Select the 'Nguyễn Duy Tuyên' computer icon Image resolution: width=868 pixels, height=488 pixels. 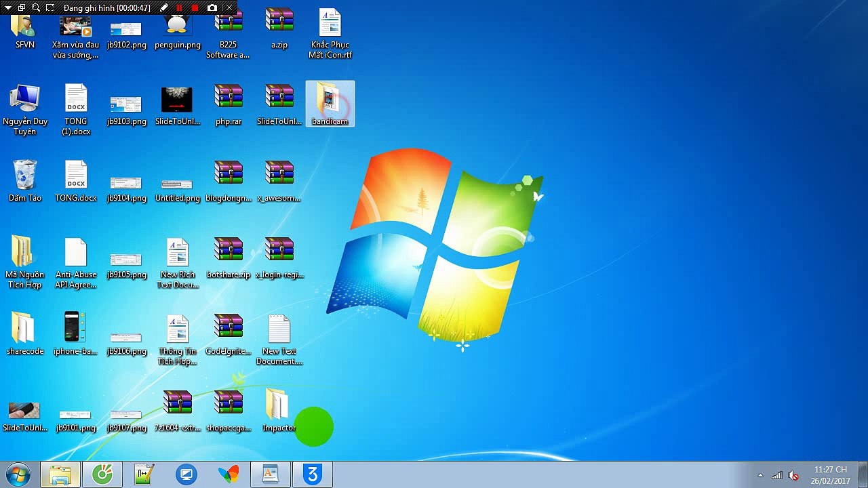25,110
